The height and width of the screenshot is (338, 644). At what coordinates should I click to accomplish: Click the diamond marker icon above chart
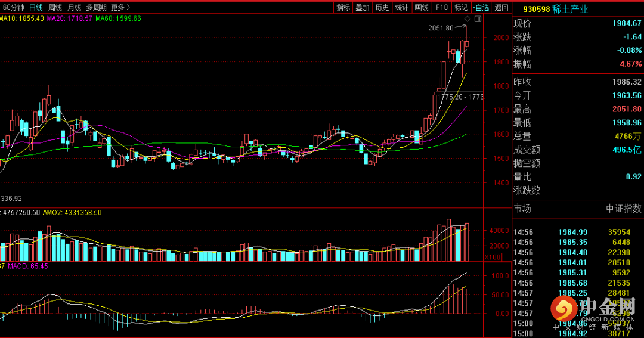point(467,19)
